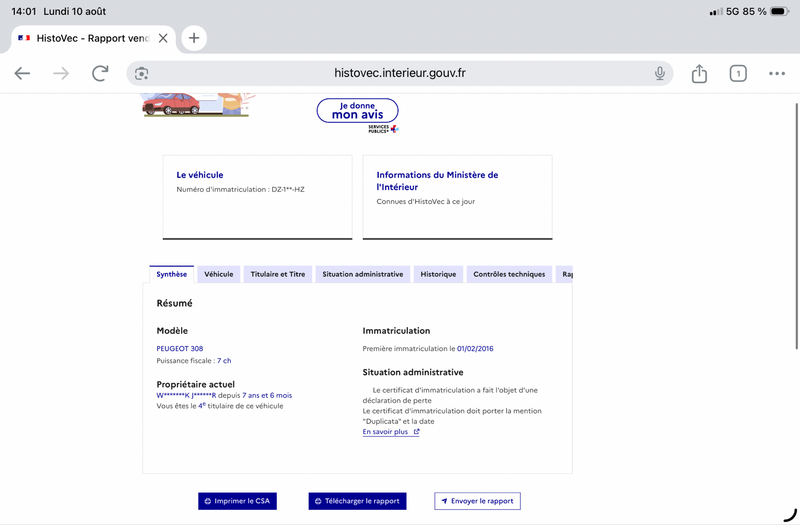Click Télécharger le rapport button
Screen dimensions: 800x525
point(357,501)
